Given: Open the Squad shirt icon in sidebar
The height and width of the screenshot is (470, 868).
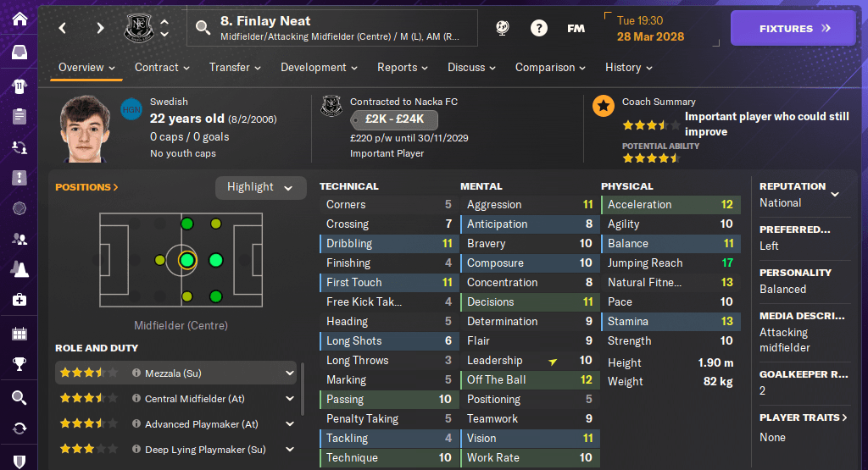Looking at the screenshot, I should coord(19,86).
